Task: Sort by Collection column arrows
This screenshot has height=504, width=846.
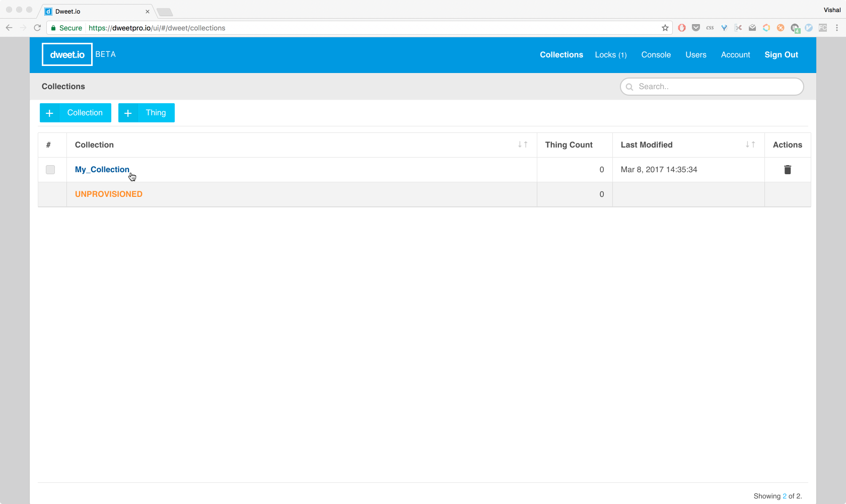Action: [523, 145]
